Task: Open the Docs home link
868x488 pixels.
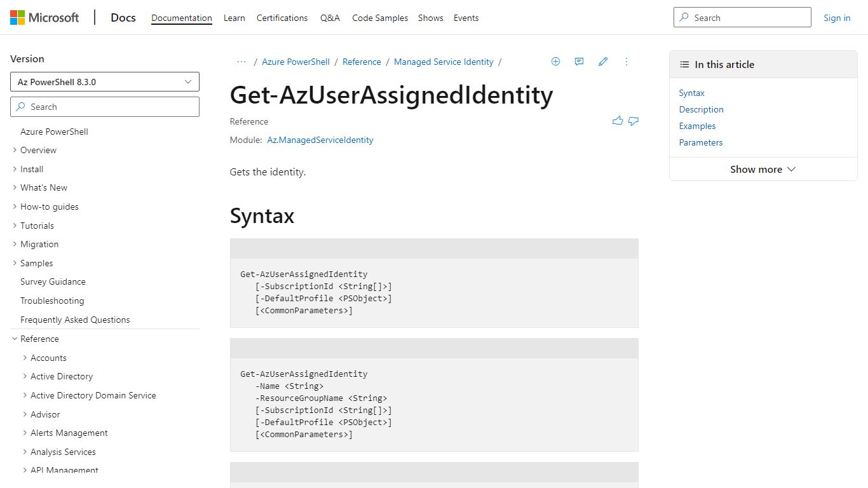Action: coord(123,18)
